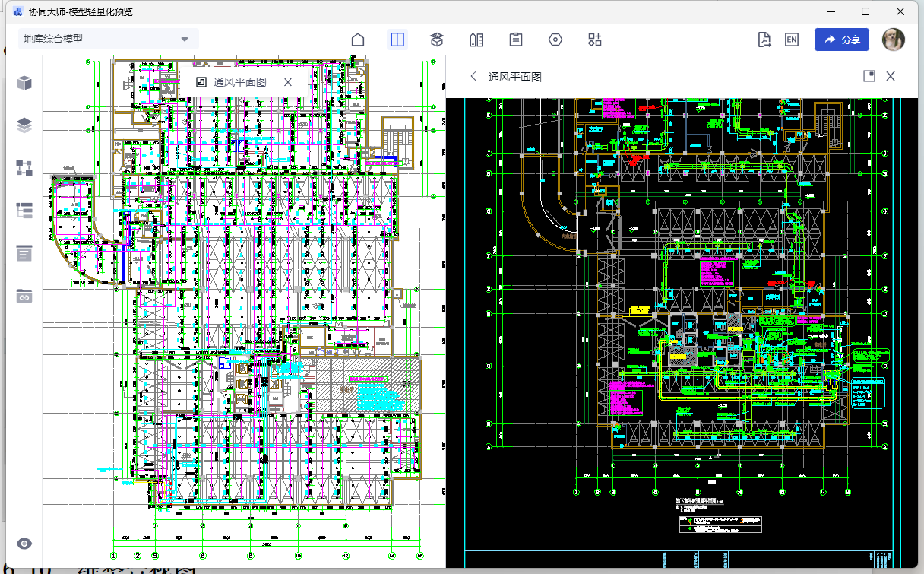Select the 通风平面图 tab on left drawing
Viewport: 924px width, 574px height.
(x=232, y=82)
